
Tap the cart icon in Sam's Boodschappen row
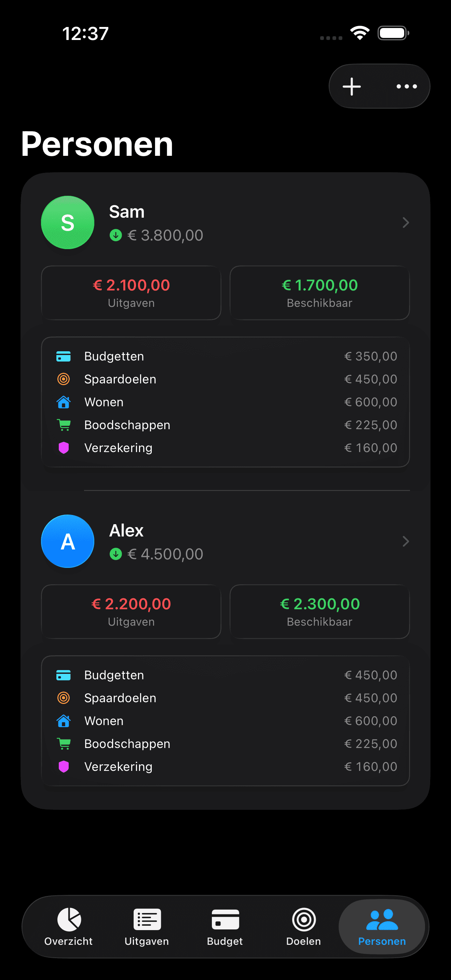(x=64, y=425)
